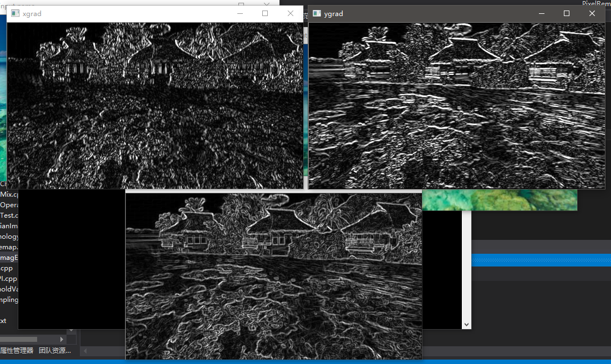Minimize the xgrad window

click(x=240, y=14)
